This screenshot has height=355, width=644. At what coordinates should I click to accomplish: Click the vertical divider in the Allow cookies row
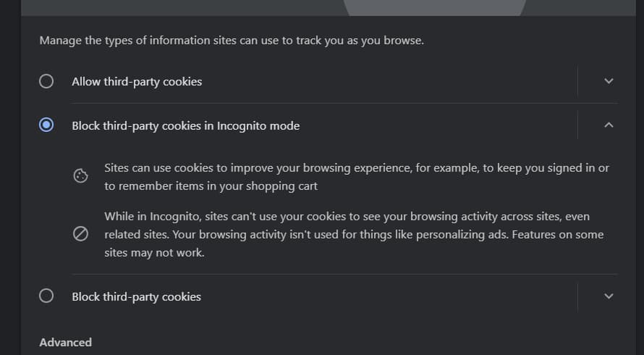577,81
